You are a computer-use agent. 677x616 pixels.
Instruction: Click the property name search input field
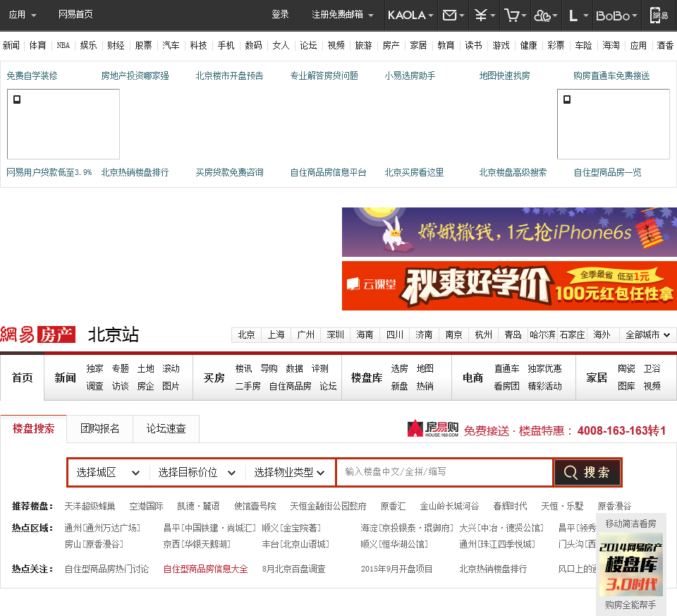pos(444,472)
